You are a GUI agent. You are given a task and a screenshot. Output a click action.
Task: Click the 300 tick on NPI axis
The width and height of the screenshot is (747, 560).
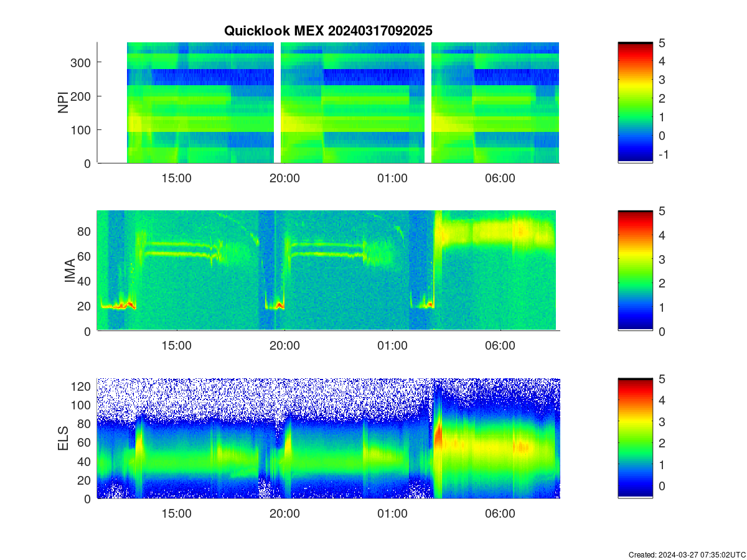[82, 62]
